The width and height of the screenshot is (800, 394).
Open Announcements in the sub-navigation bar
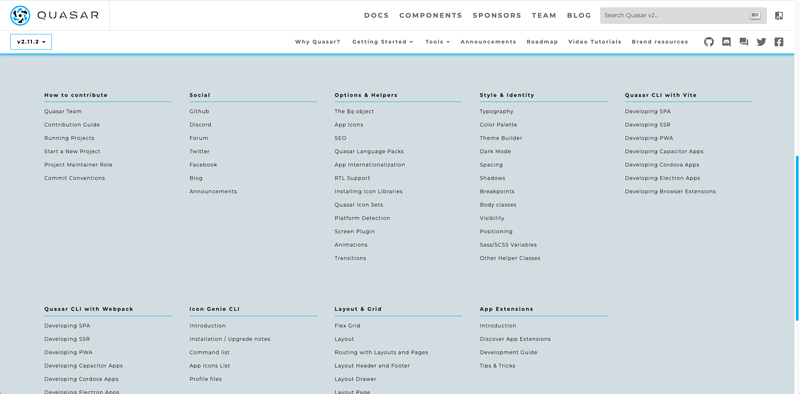488,42
